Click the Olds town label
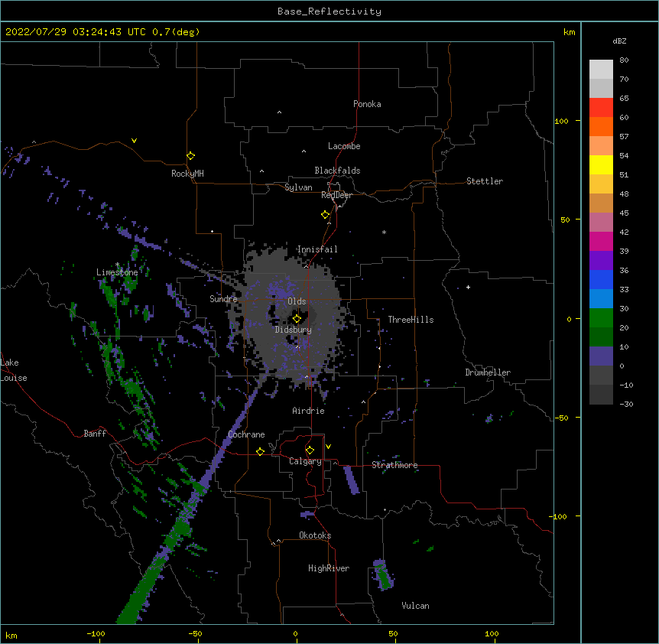The image size is (659, 644). click(297, 301)
